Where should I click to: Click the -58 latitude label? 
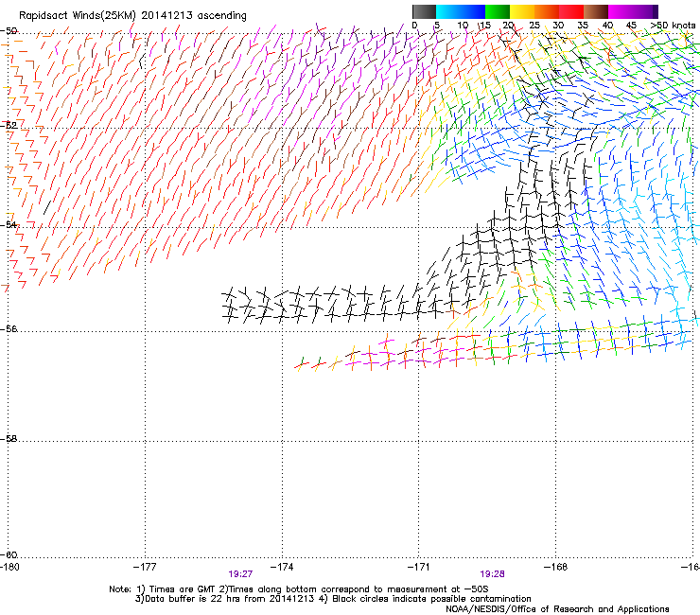click(9, 439)
